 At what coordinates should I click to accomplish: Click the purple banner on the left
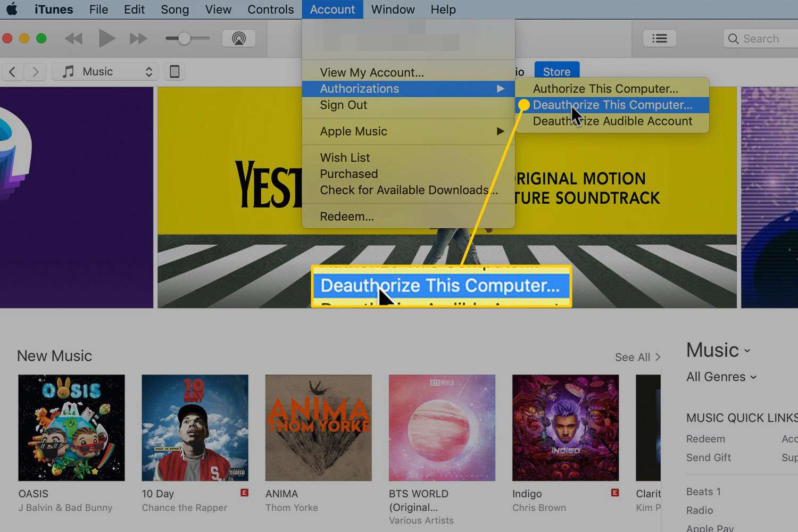click(77, 197)
